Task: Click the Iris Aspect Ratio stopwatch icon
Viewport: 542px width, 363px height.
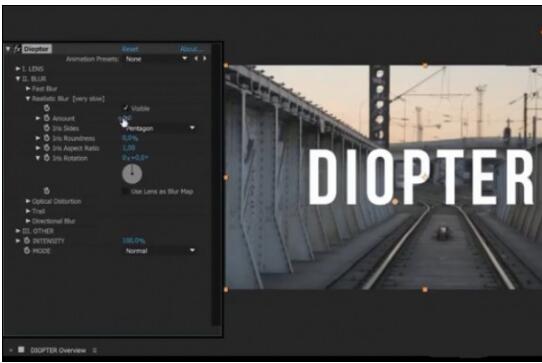Action: pos(47,148)
